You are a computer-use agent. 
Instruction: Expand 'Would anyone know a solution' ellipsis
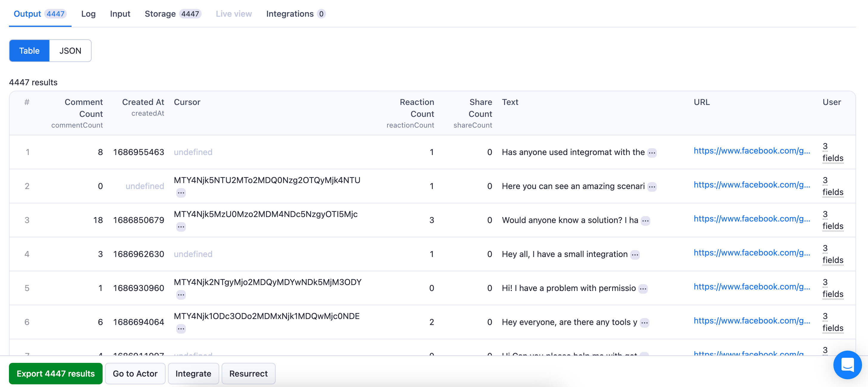645,221
